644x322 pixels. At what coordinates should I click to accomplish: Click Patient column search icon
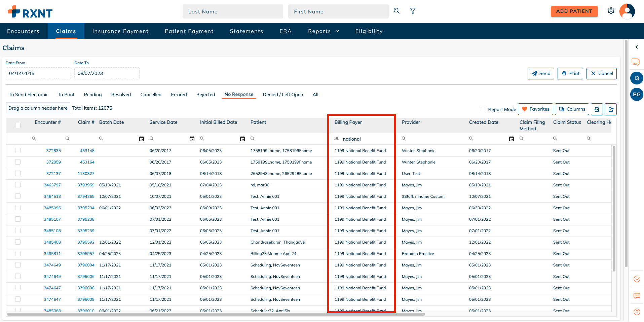coord(253,138)
